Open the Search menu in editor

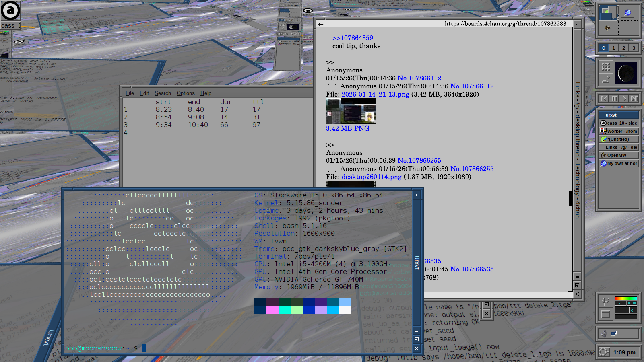[x=163, y=93]
